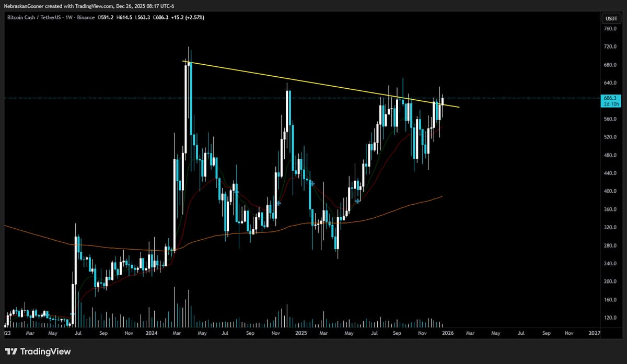The height and width of the screenshot is (364, 627).
Task: Select the current price label 606.3
Action: tap(611, 98)
